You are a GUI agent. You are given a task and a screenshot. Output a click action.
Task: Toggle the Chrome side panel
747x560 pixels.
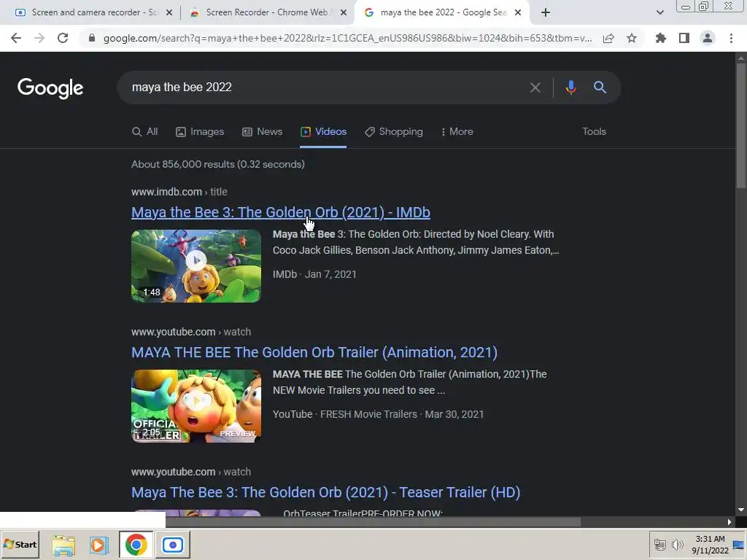point(684,38)
